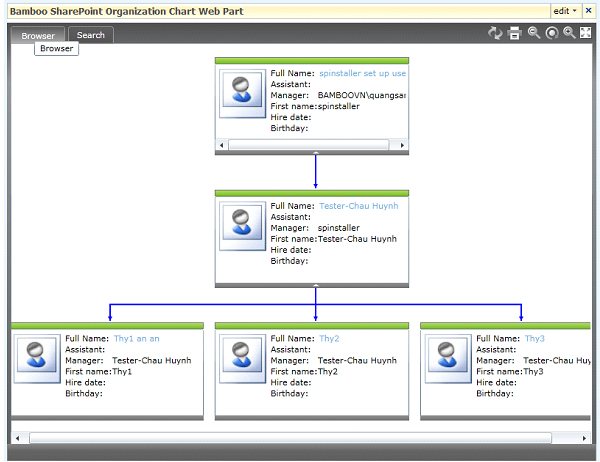
Task: Click Thy2's profile picture
Action: pos(242,359)
